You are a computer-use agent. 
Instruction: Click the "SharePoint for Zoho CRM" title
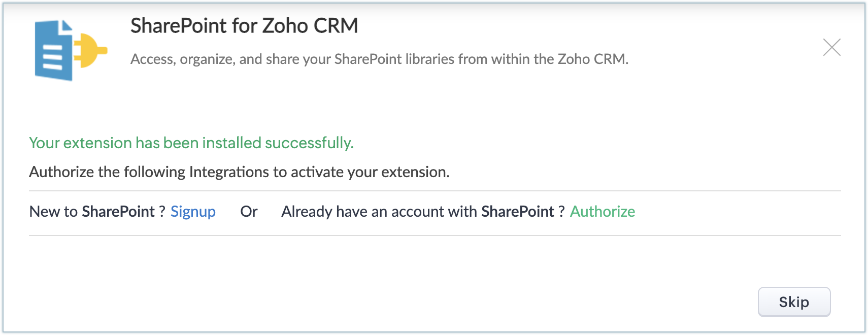tap(244, 26)
